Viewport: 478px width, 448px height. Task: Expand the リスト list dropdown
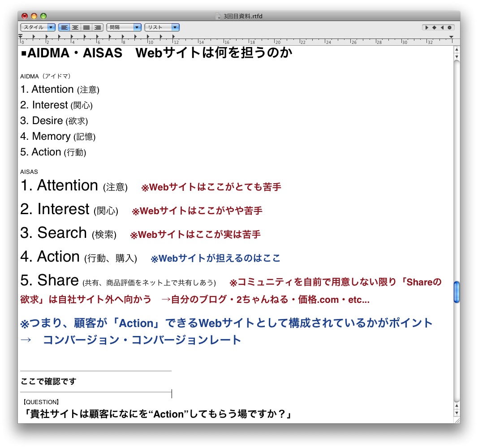[x=162, y=27]
